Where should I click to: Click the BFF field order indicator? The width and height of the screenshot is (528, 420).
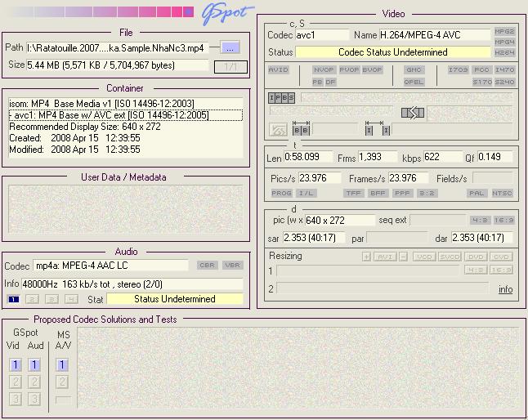coord(378,193)
